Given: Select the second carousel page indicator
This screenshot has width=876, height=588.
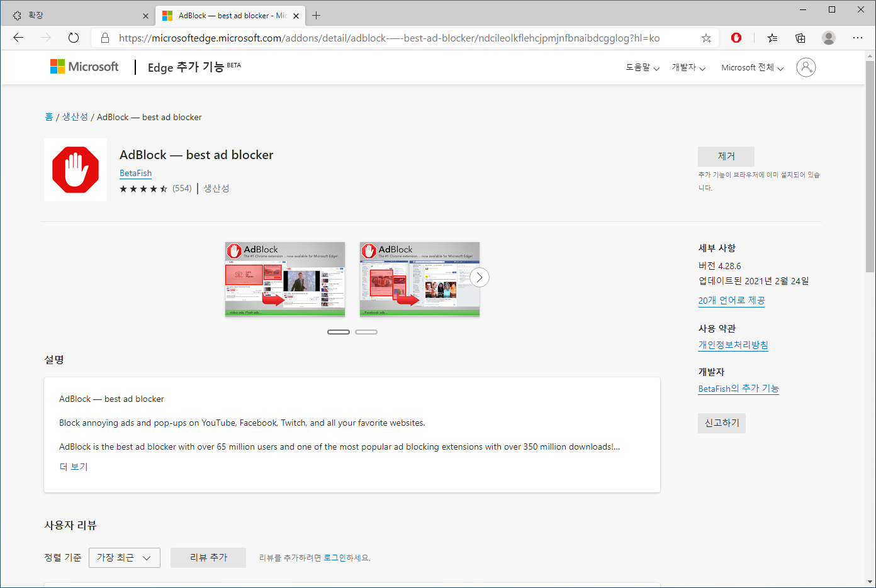Looking at the screenshot, I should (x=366, y=332).
